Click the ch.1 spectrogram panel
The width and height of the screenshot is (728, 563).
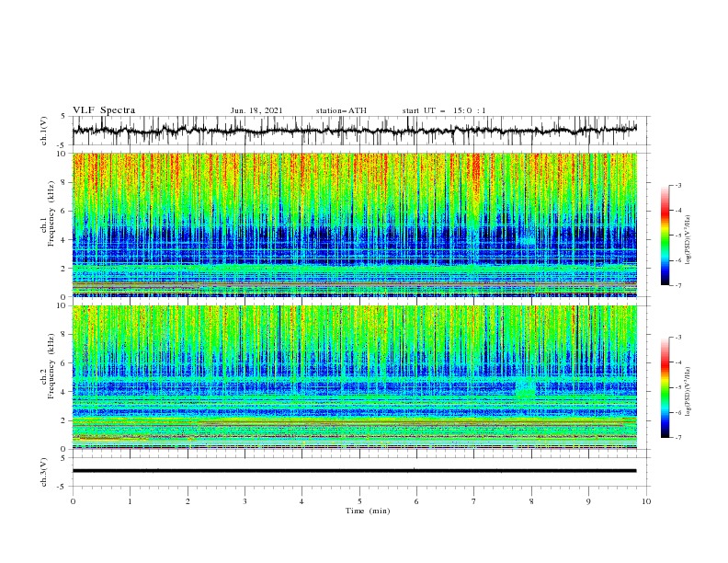355,224
